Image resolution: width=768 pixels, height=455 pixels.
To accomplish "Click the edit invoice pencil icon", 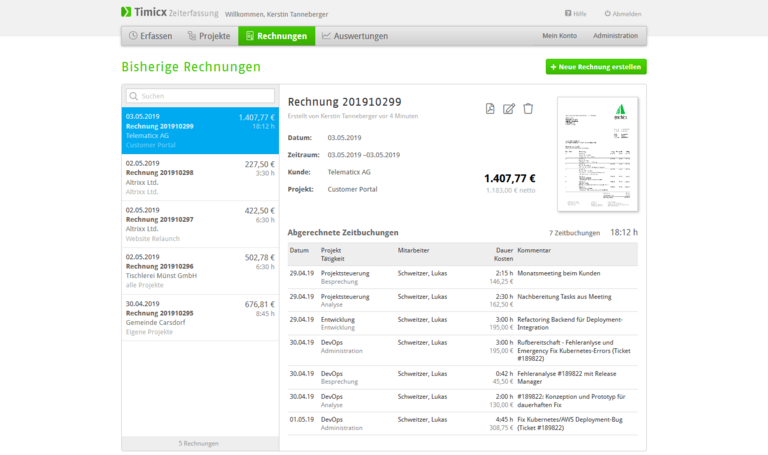I will click(x=509, y=109).
